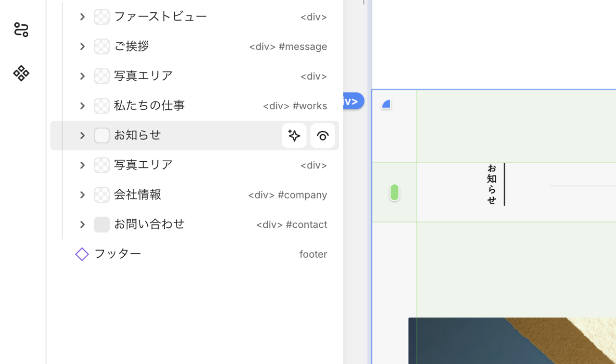Expand the お問い合わせ layer chevron
The width and height of the screenshot is (616, 364).
point(82,224)
